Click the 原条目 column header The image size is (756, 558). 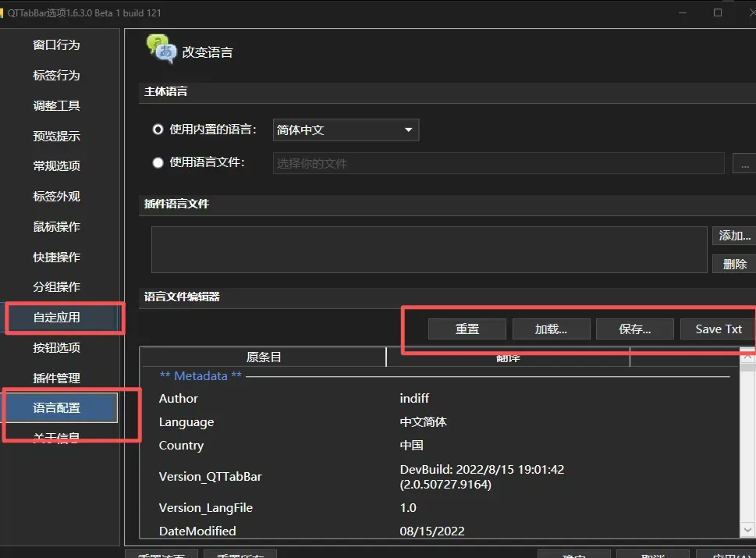coord(263,357)
